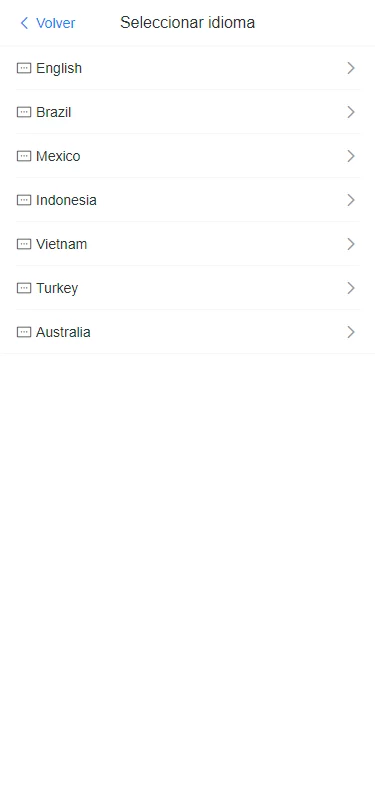Click the icon left of Mexico
The height and width of the screenshot is (812, 375).
(24, 156)
